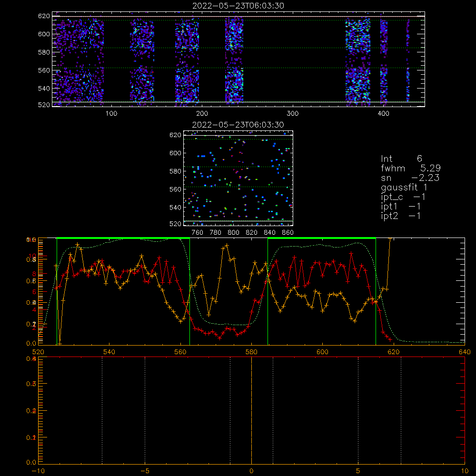Viewport: 476px width, 476px height.
Task: Select the 'ipt_c -1' readout
Action: click(x=403, y=197)
